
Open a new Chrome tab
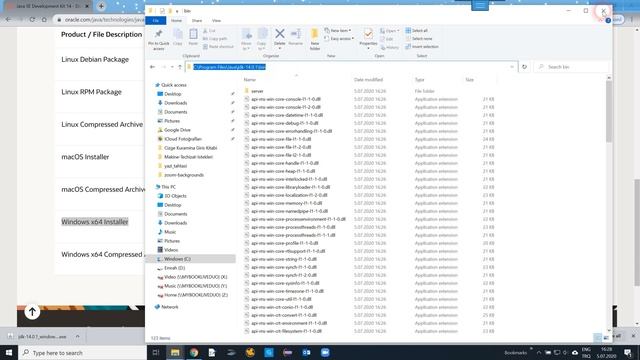pyautogui.click(x=101, y=6)
